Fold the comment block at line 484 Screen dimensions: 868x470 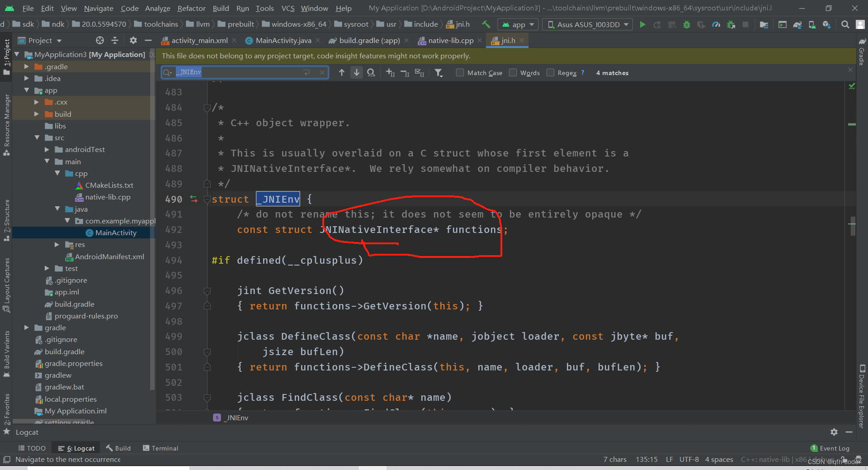click(207, 108)
